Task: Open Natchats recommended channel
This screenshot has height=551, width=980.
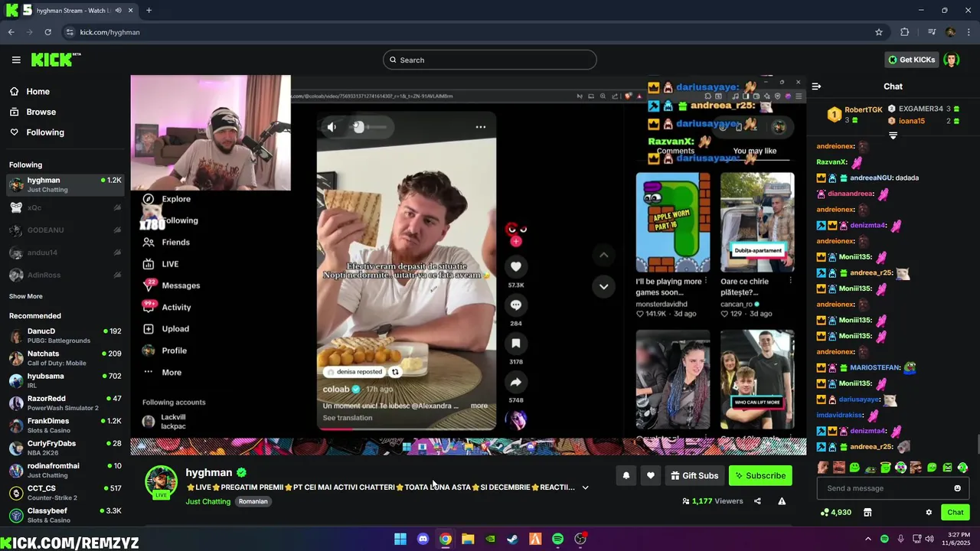Action: coord(65,358)
